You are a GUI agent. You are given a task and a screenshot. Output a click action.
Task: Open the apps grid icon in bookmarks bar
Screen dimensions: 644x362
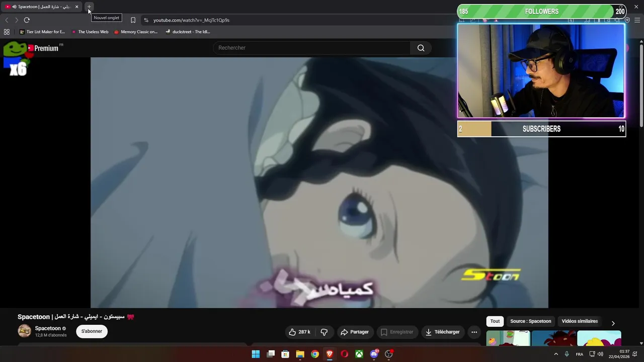click(x=7, y=32)
